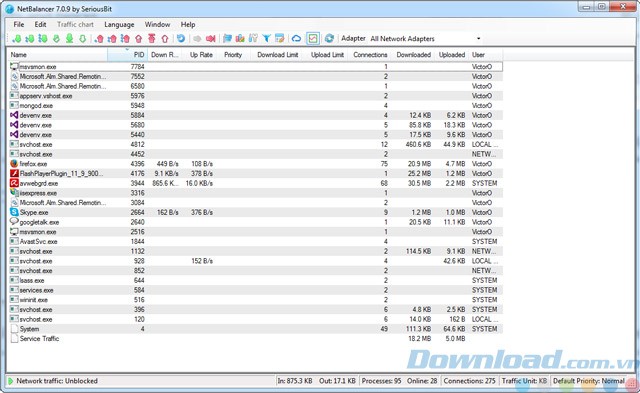Click the red block traffic arrow icon
Screen dimensions: 640x393
pos(211,39)
